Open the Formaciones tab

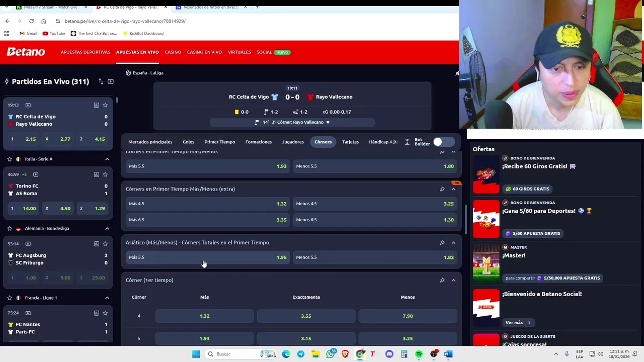pos(259,142)
